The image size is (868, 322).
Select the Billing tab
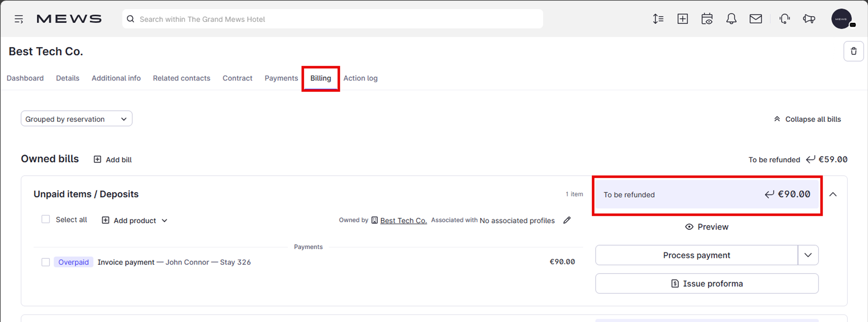[320, 78]
